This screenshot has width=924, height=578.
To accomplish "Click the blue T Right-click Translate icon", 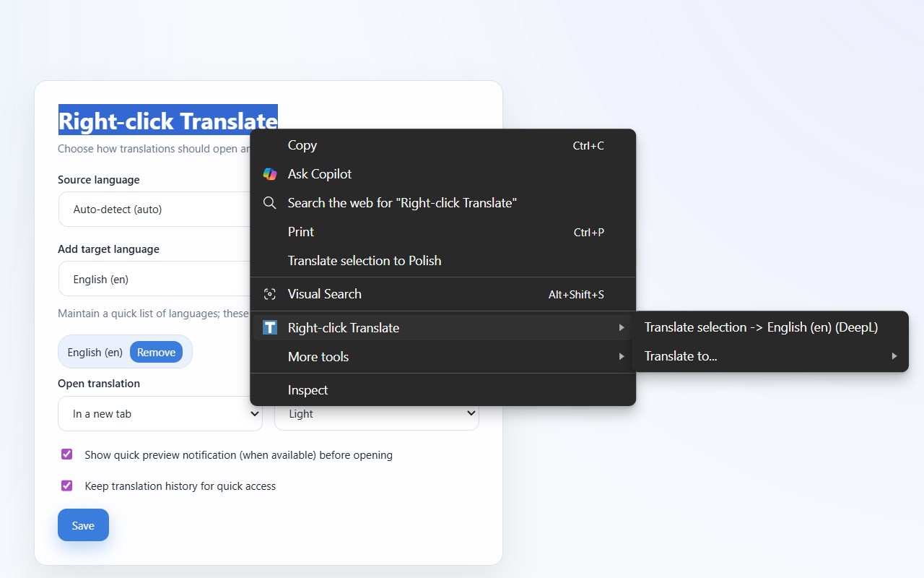I will click(270, 327).
